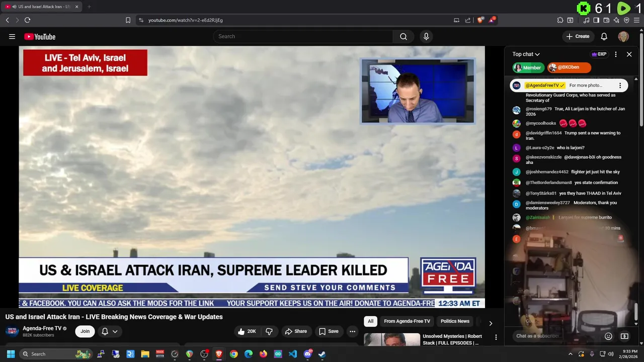Go back to previous page
Image resolution: width=644 pixels, height=362 pixels.
click(x=7, y=20)
